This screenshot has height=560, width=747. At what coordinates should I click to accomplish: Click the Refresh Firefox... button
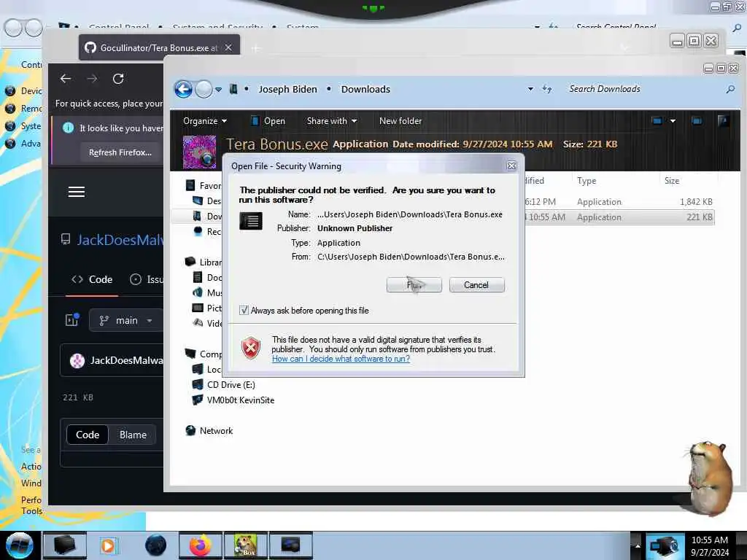(x=120, y=152)
